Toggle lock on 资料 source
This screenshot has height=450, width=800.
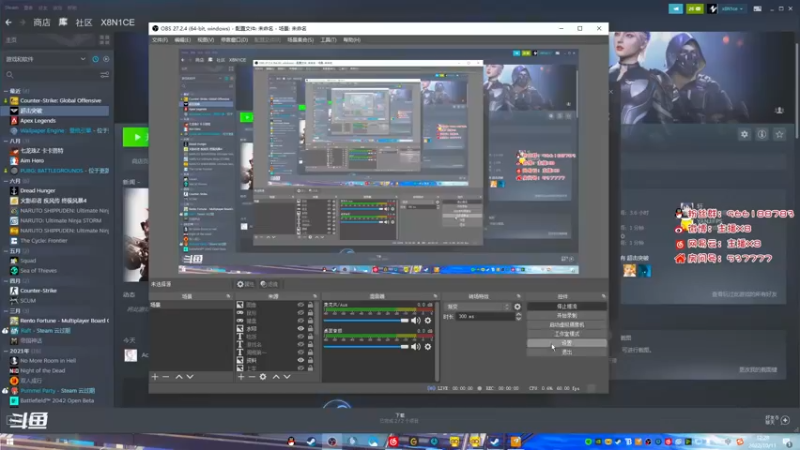310,360
